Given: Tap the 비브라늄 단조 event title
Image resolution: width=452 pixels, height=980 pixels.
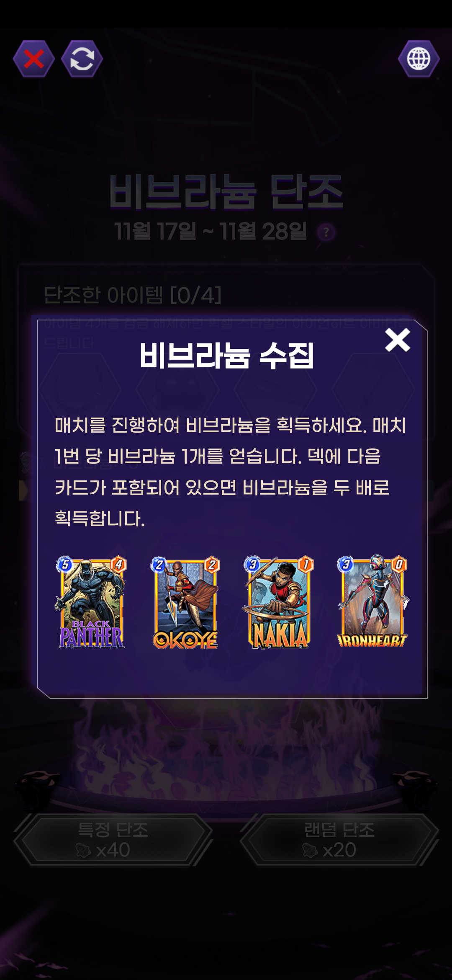Looking at the screenshot, I should 226,192.
